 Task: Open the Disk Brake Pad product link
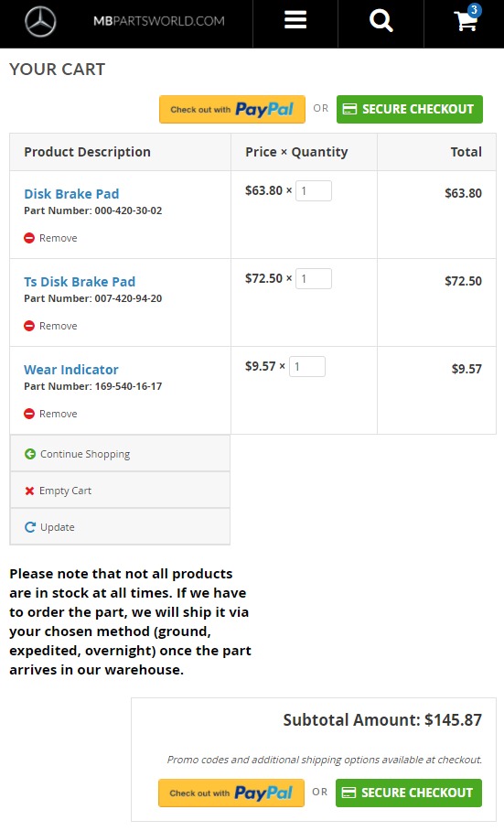coord(71,194)
